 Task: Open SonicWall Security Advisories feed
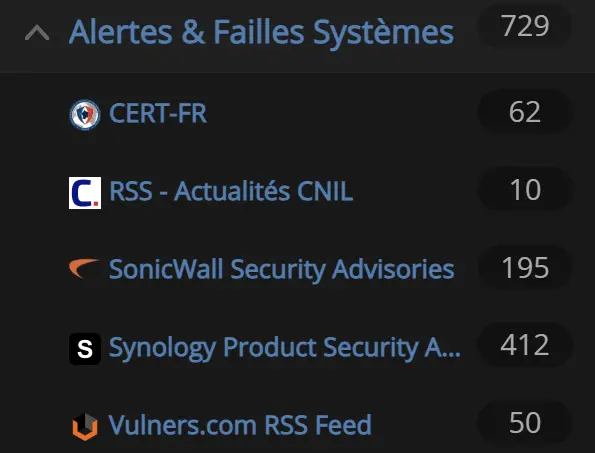(x=282, y=270)
